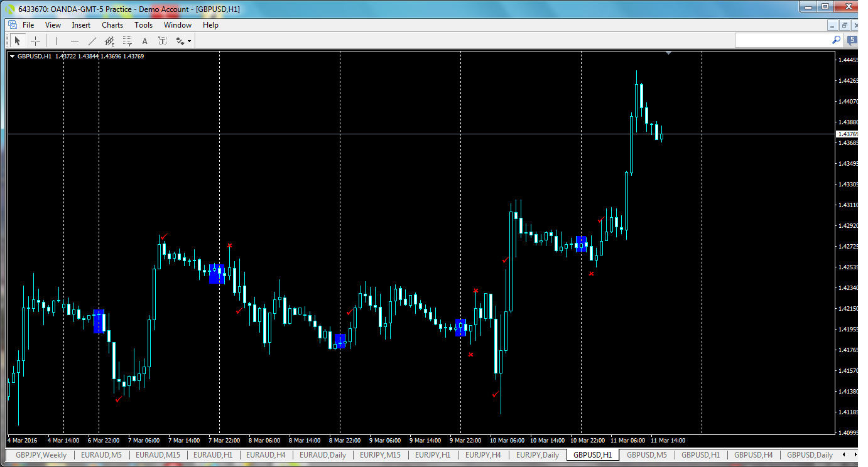Click the 1.42150 price scale value
The width and height of the screenshot is (868, 467).
(848, 309)
